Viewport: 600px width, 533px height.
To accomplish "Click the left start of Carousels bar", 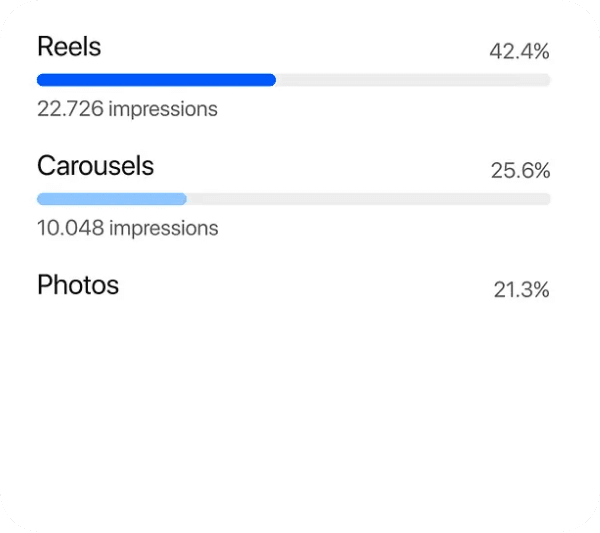I will point(41,199).
